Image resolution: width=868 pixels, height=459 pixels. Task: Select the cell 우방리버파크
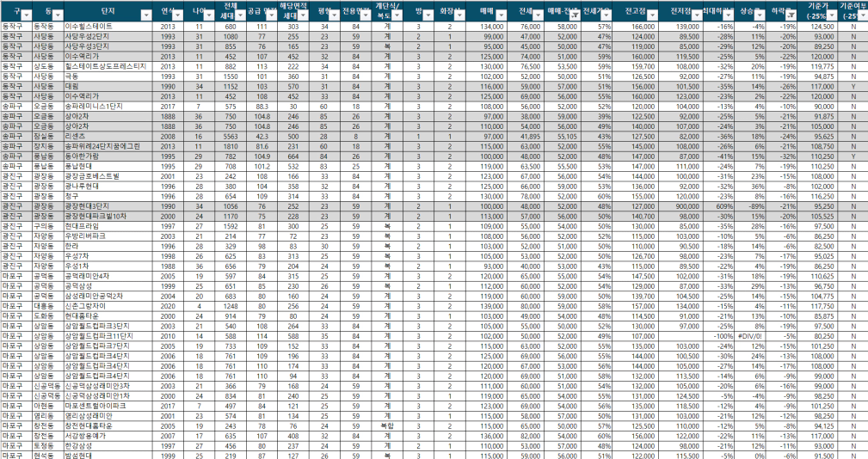(x=108, y=236)
